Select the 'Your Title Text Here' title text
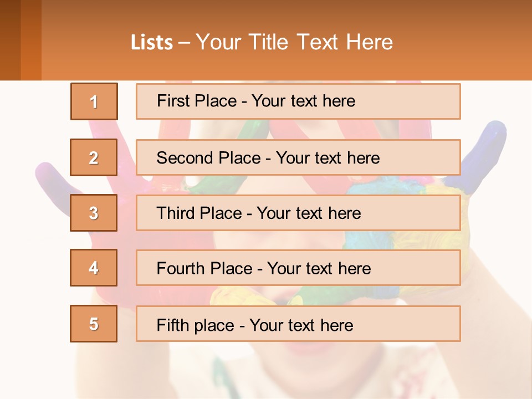 pos(294,42)
